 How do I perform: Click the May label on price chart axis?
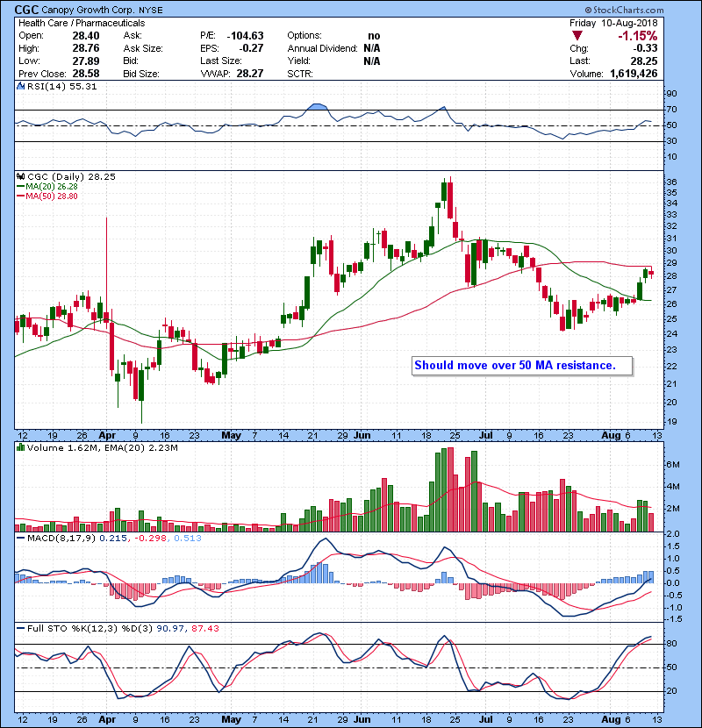point(231,436)
